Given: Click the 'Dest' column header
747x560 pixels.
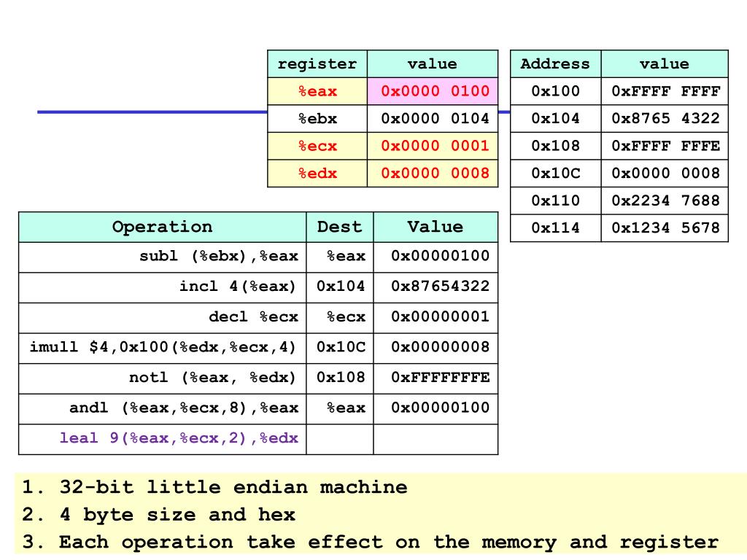Looking at the screenshot, I should tap(340, 227).
